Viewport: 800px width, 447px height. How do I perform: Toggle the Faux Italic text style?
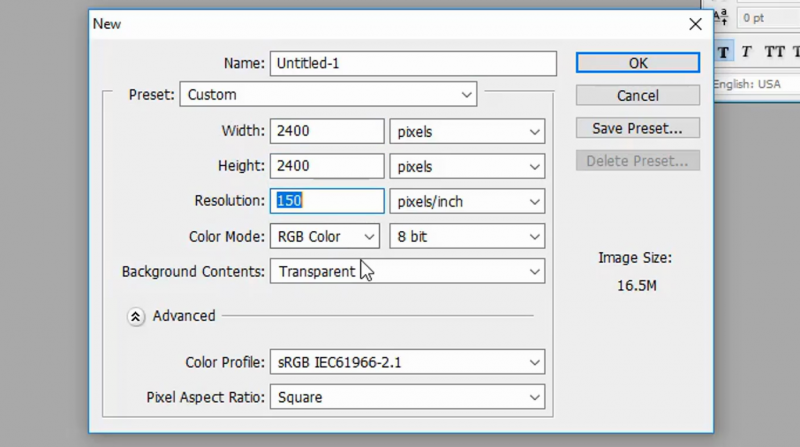click(746, 51)
